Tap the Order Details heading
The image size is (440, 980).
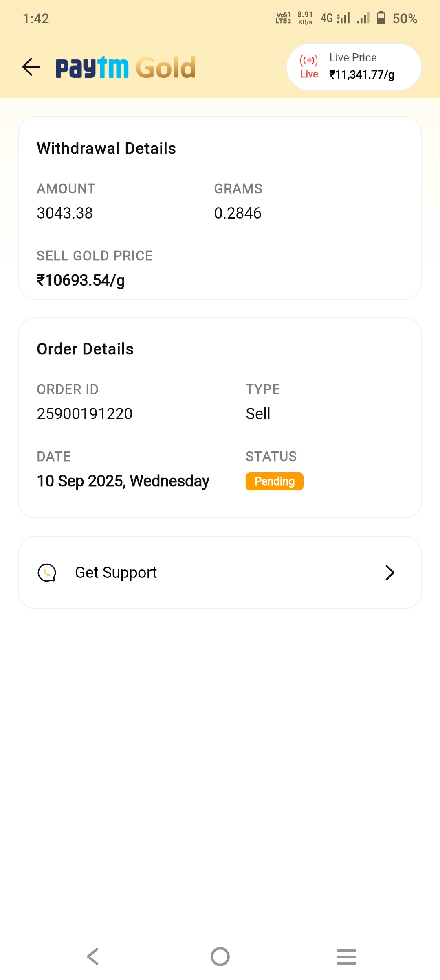[85, 349]
